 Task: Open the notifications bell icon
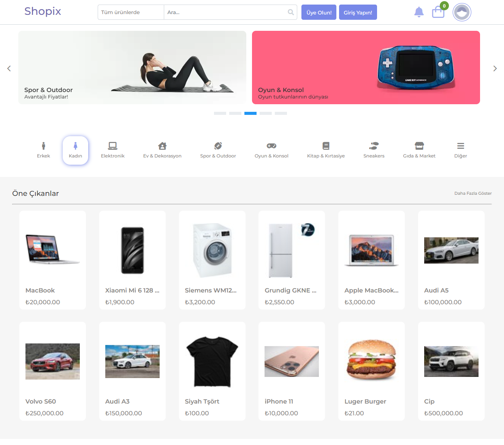[419, 12]
